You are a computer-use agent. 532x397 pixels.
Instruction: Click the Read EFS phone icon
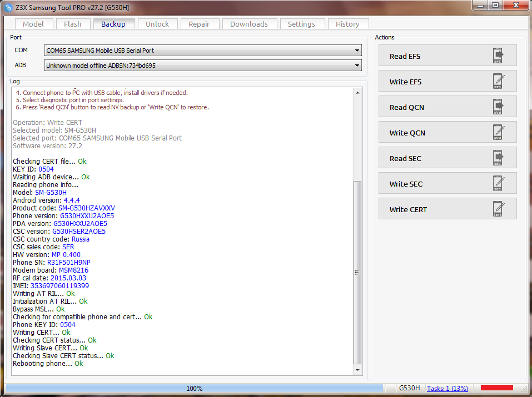pos(498,56)
